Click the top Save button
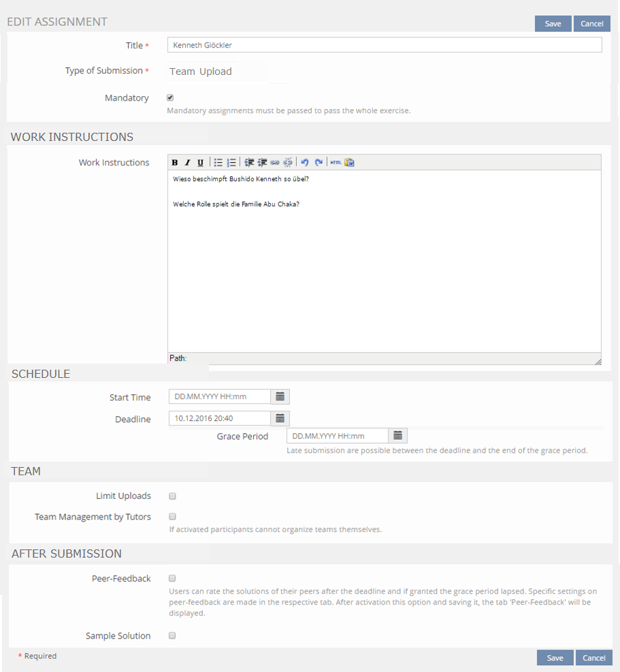The image size is (620, 672). (x=553, y=24)
